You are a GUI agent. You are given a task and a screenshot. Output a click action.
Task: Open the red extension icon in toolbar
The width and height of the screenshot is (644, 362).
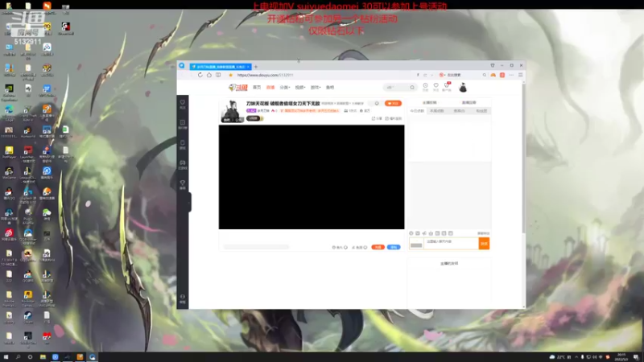click(502, 75)
